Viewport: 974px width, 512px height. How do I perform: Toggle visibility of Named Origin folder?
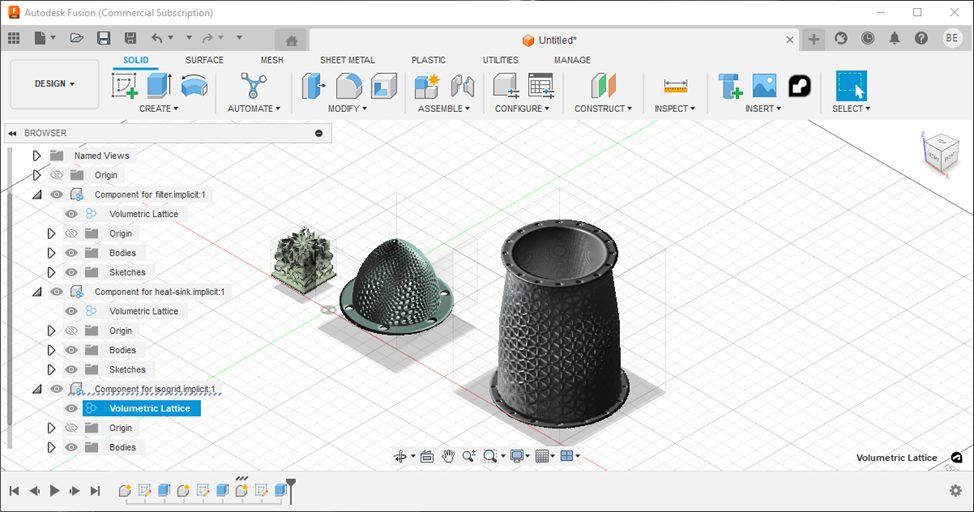coord(57,175)
